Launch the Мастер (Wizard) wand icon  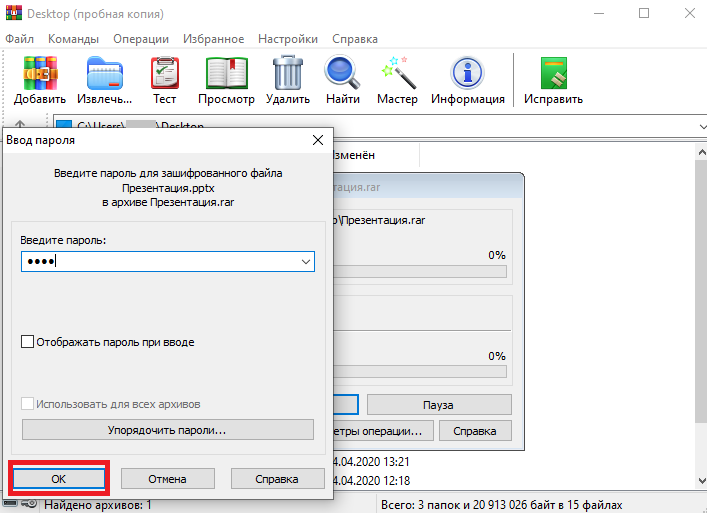pyautogui.click(x=398, y=73)
